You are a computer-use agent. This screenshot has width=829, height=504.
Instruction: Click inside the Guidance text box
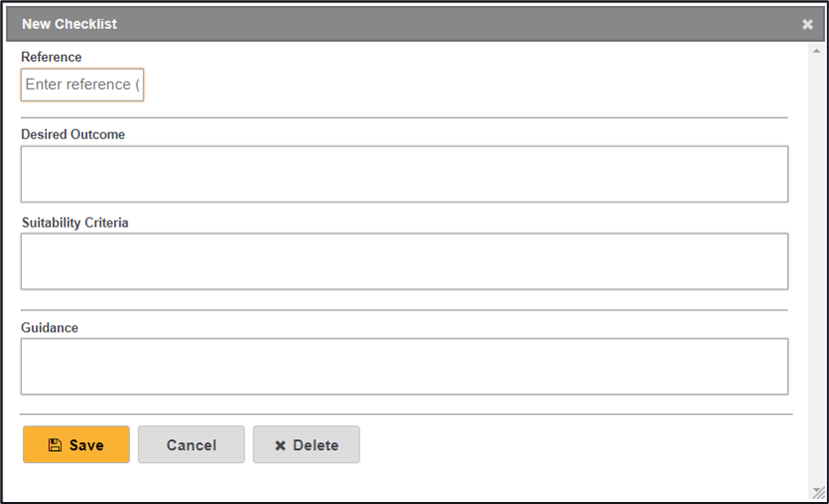[404, 366]
